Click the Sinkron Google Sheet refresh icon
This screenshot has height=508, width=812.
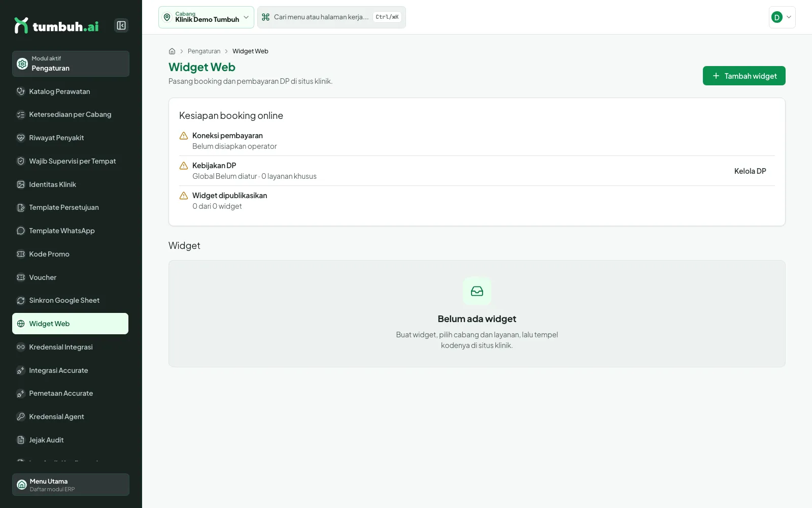tap(21, 300)
